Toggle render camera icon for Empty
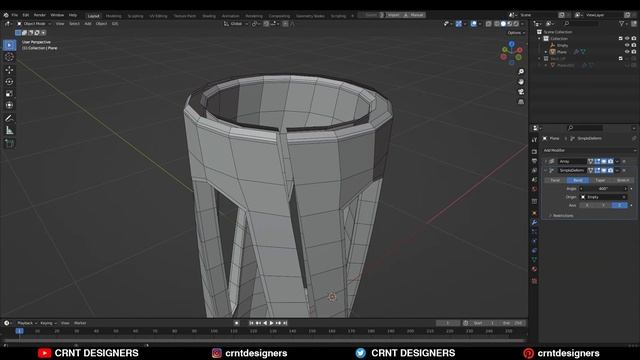This screenshot has height=360, width=640. click(x=634, y=45)
